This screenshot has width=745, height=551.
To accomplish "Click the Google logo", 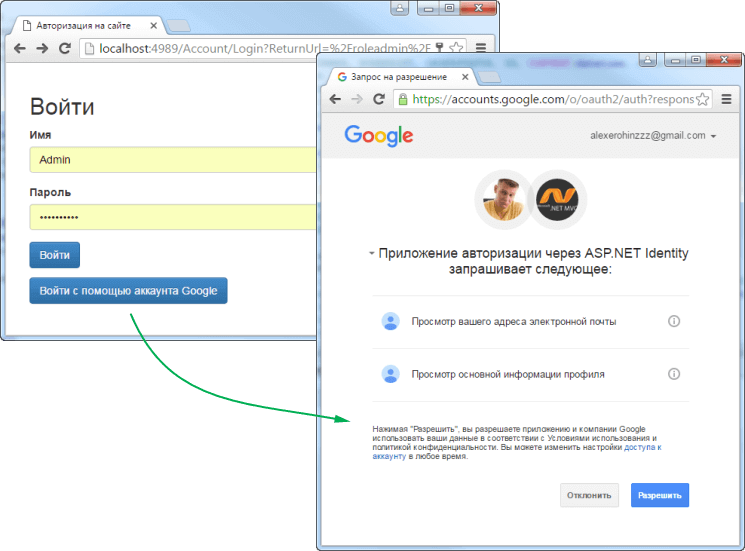I will pyautogui.click(x=379, y=136).
